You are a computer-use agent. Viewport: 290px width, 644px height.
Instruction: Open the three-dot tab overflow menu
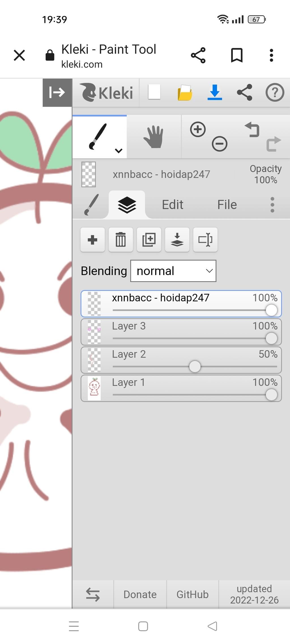point(272,205)
